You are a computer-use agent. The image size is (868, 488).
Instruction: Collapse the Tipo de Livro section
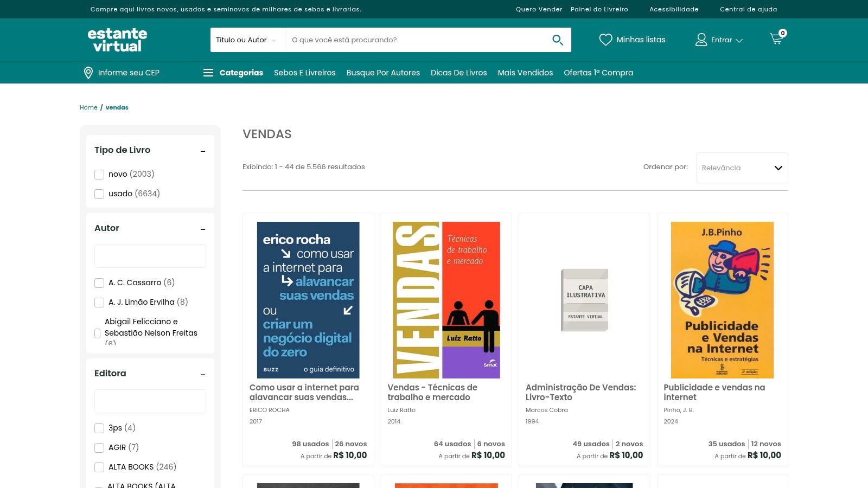(203, 151)
